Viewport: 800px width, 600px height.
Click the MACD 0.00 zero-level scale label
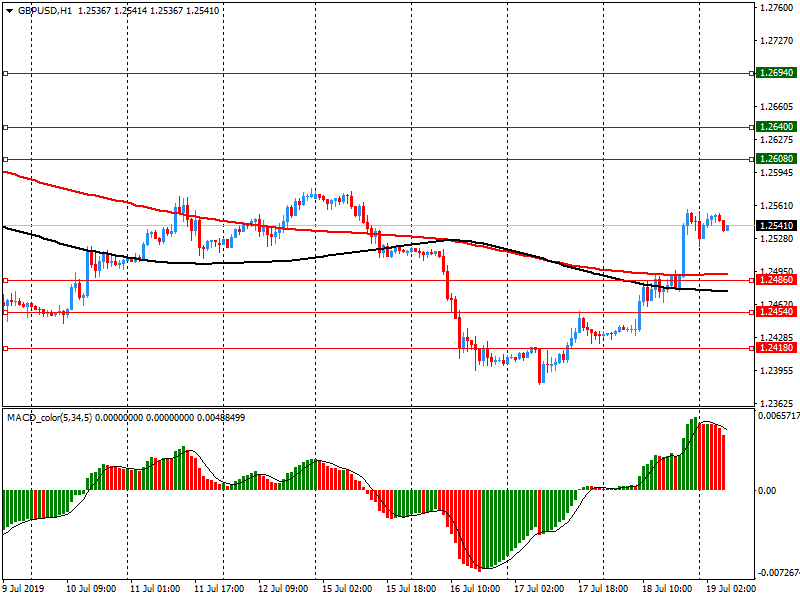(767, 491)
